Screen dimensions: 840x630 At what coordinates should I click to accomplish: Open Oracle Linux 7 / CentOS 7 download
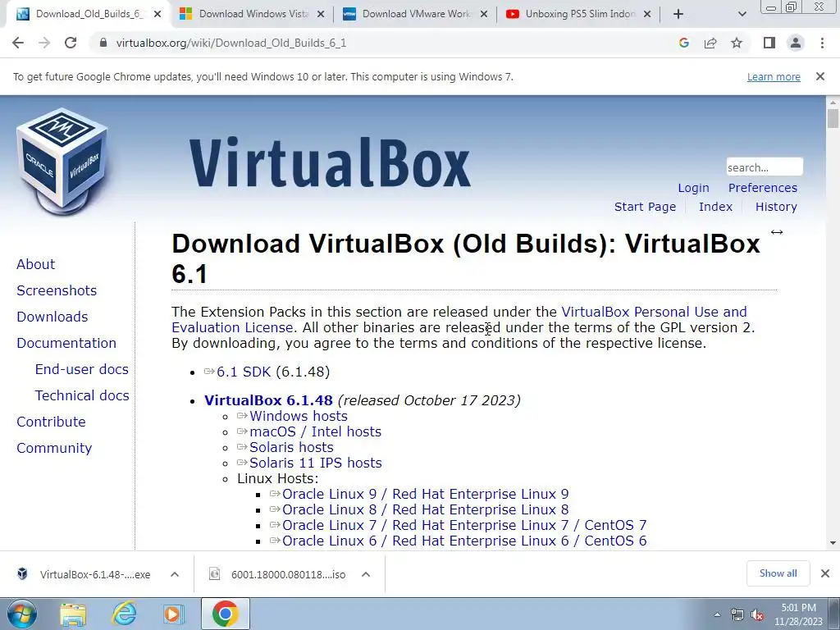coord(464,525)
